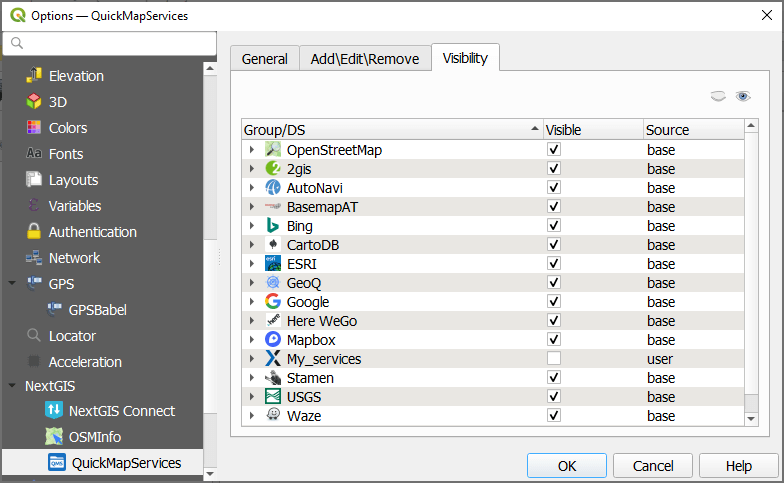Enable visibility for My_services
The image size is (784, 483).
point(554,359)
